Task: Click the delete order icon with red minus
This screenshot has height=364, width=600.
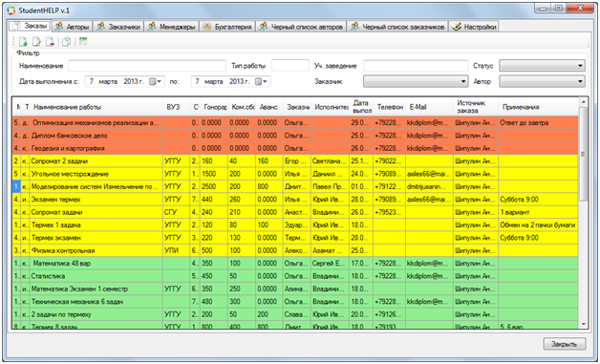Action: (50, 41)
